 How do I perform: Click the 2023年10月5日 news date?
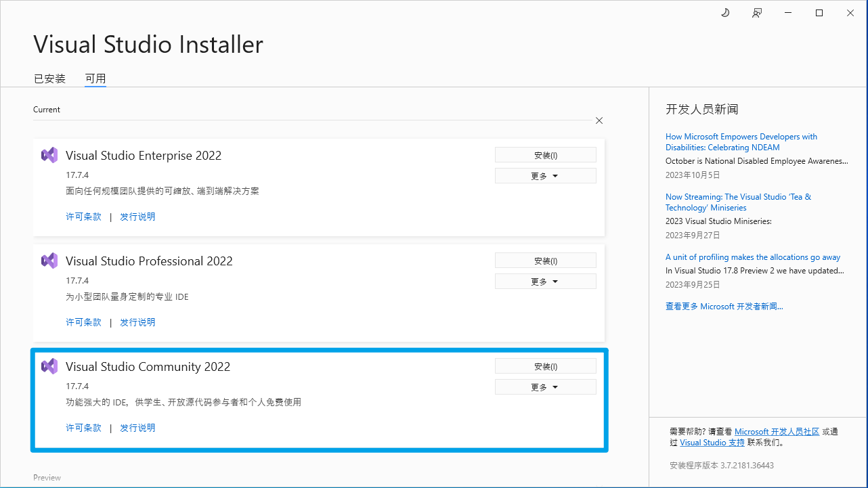click(x=693, y=175)
